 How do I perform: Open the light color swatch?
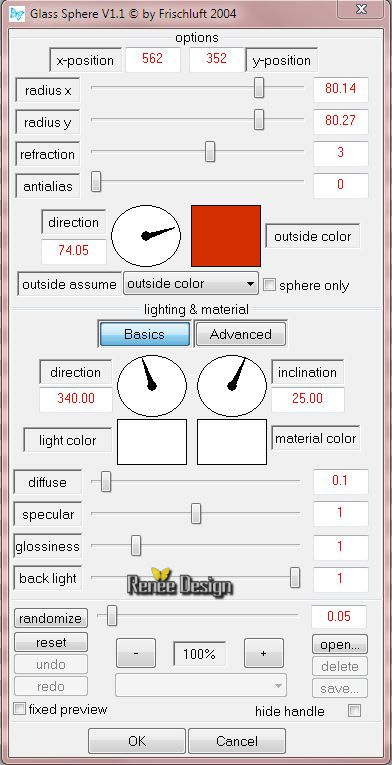point(152,442)
